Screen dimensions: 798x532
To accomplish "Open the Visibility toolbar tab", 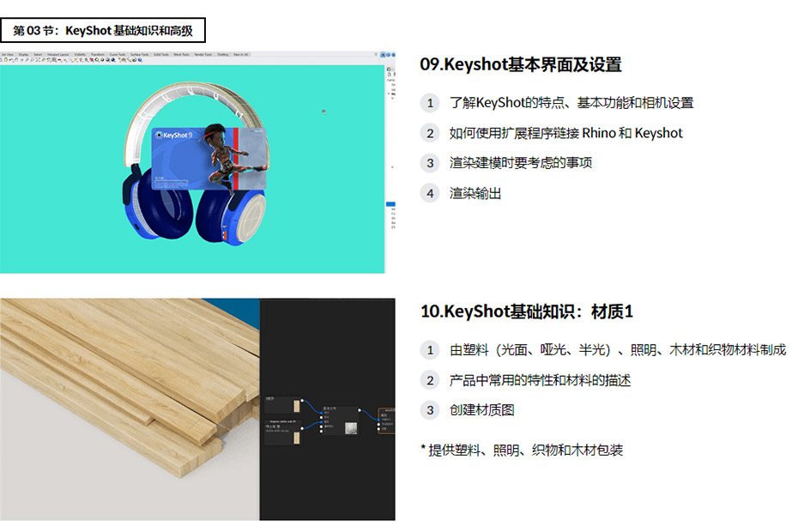I will point(80,54).
